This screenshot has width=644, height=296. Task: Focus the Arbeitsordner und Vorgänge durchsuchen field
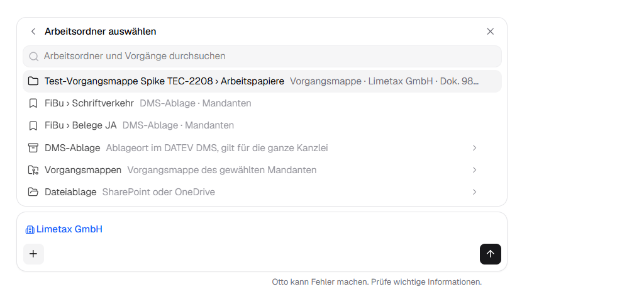[262, 56]
